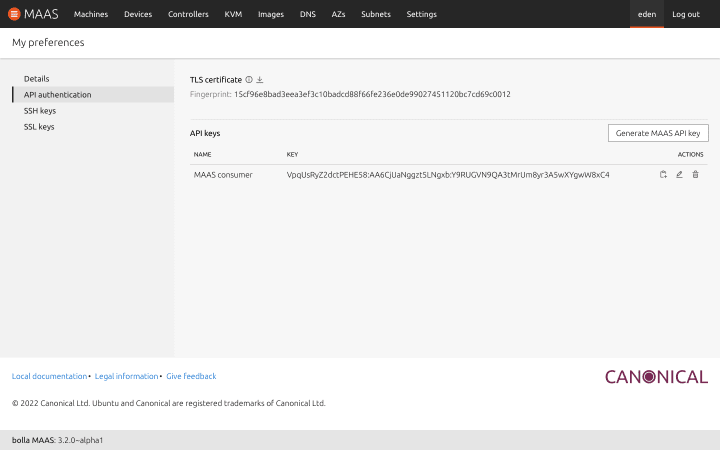Open Controllers in the top navigation
Viewport: 720px width, 450px height.
pyautogui.click(x=188, y=14)
